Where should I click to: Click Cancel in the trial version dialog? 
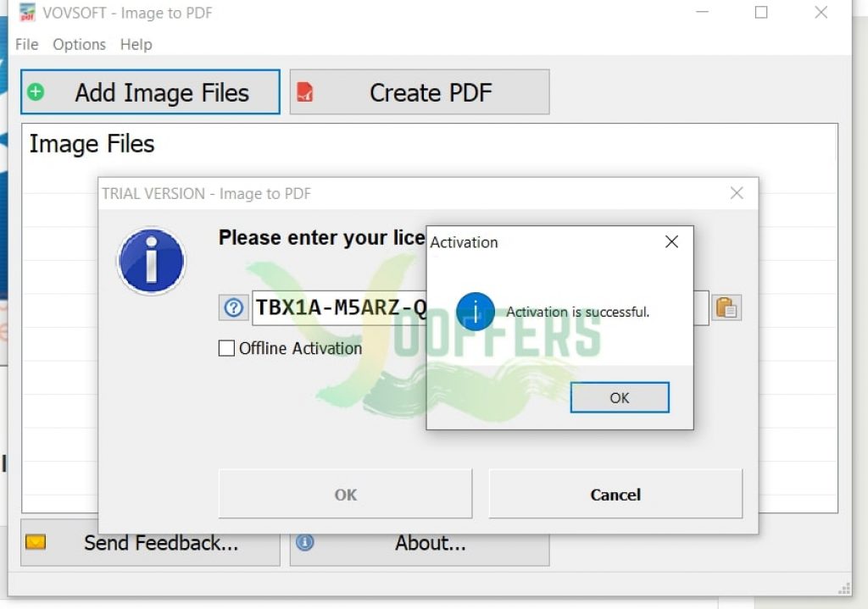click(x=615, y=494)
